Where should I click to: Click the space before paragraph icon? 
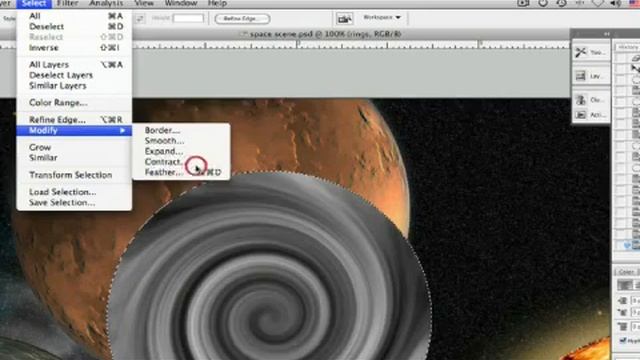[622, 327]
